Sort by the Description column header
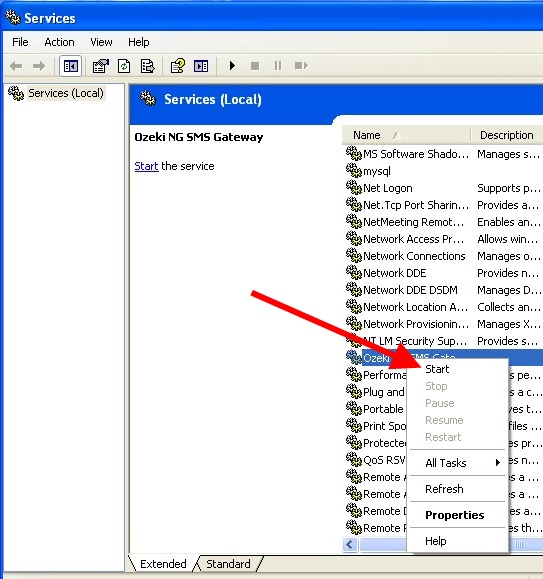This screenshot has width=543, height=579. 508,135
